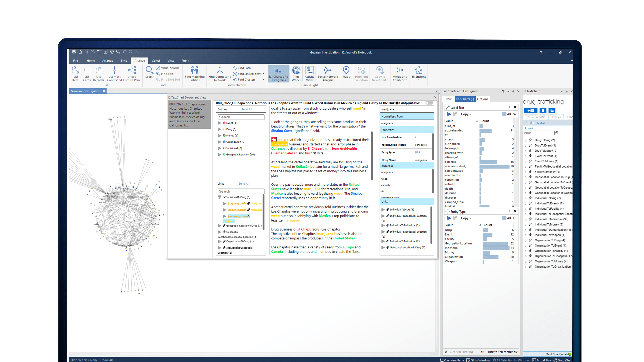
Task: Toggle the All: 248 checkbox
Action: [504, 114]
